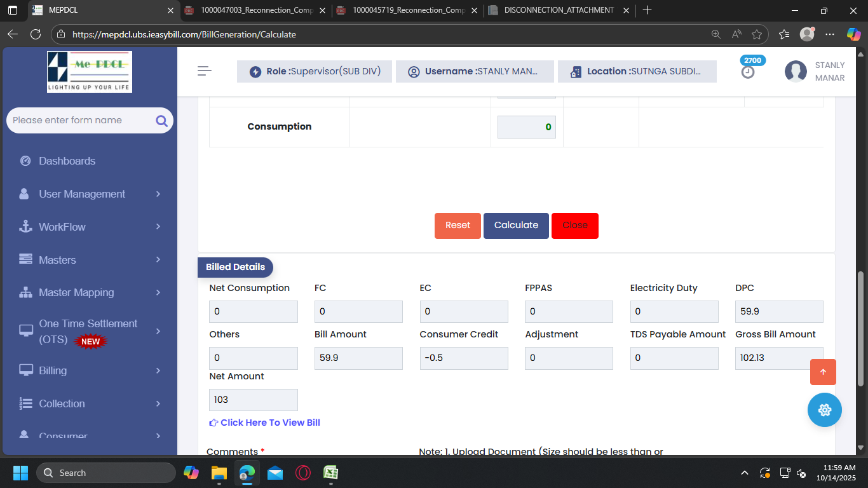Open the Mail app from the taskbar
This screenshot has width=868, height=488.
tap(275, 473)
